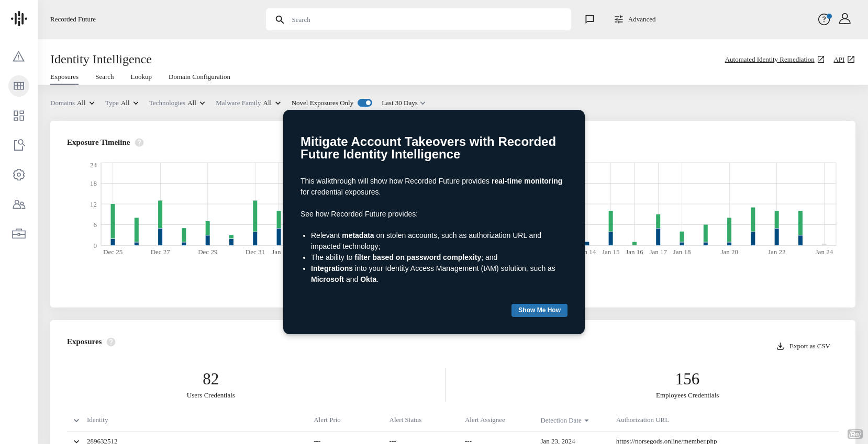
Task: Select the table grid icon in sidebar
Action: tap(19, 86)
